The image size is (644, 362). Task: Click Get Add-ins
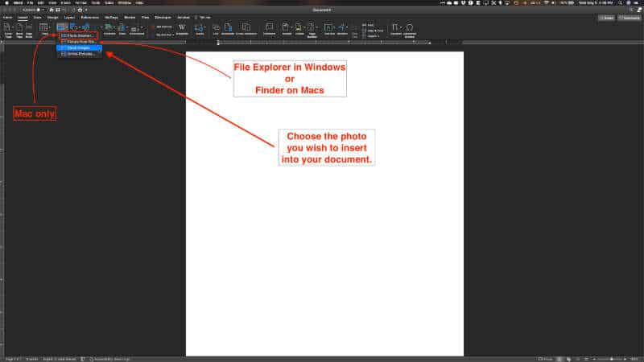point(163,27)
